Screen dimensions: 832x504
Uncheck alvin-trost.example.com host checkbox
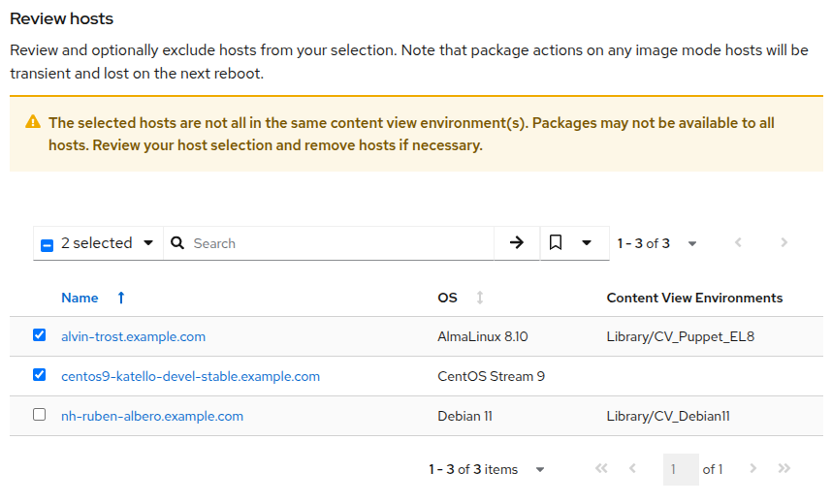point(39,335)
